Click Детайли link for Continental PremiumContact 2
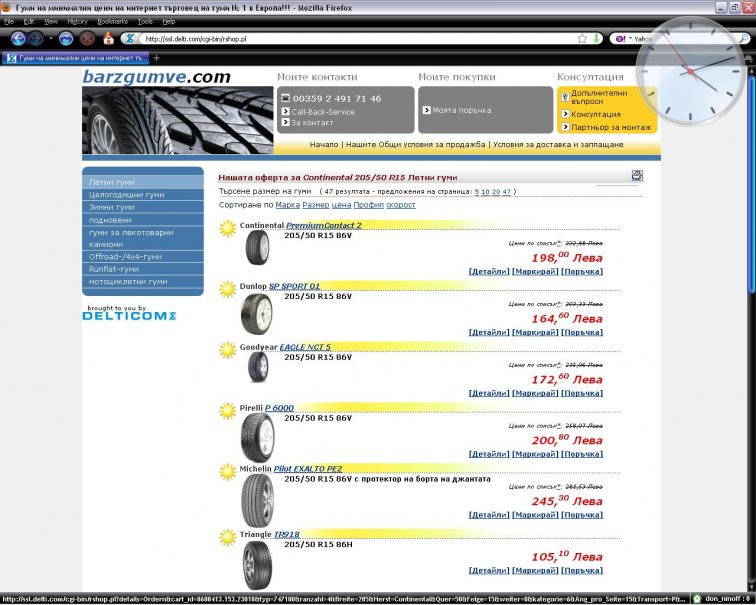Screen dimensions: 756x605 point(488,271)
